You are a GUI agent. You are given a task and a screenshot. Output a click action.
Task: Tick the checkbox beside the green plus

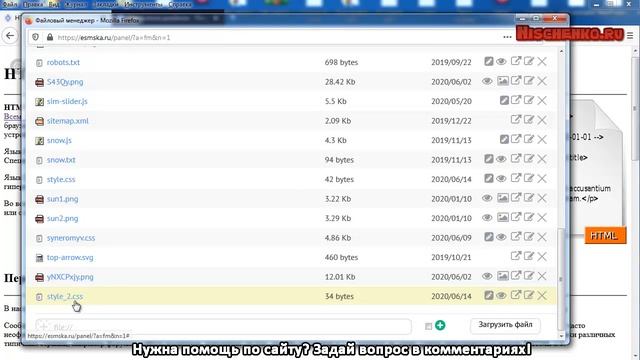428,326
